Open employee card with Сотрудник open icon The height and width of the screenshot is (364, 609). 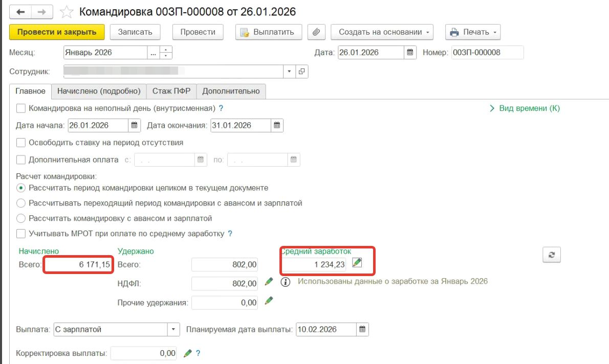coord(302,72)
